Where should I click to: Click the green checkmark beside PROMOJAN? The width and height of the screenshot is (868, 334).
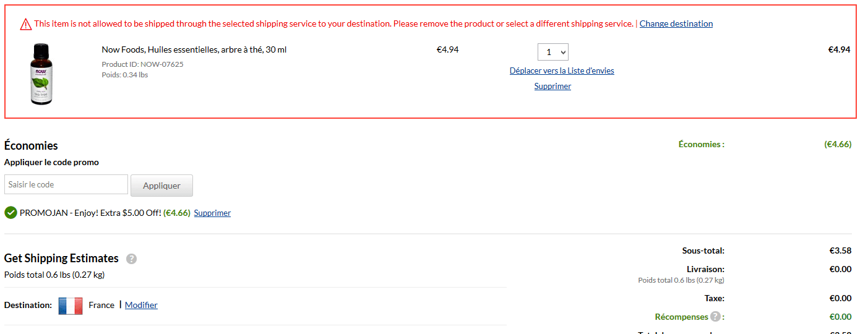11,213
